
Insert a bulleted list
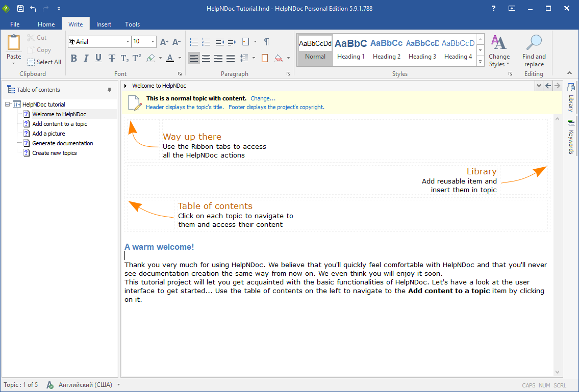(x=194, y=42)
